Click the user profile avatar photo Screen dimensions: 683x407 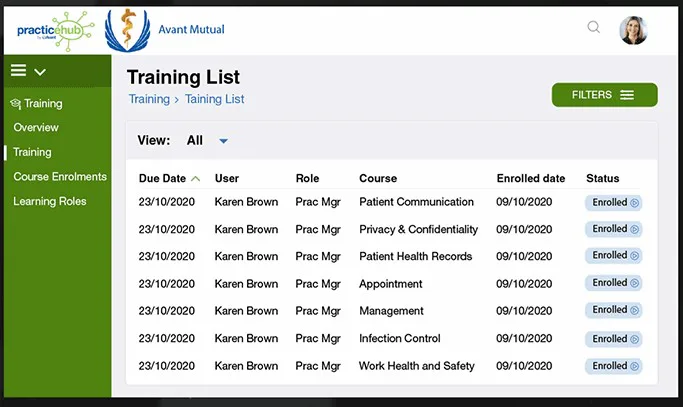pyautogui.click(x=633, y=30)
